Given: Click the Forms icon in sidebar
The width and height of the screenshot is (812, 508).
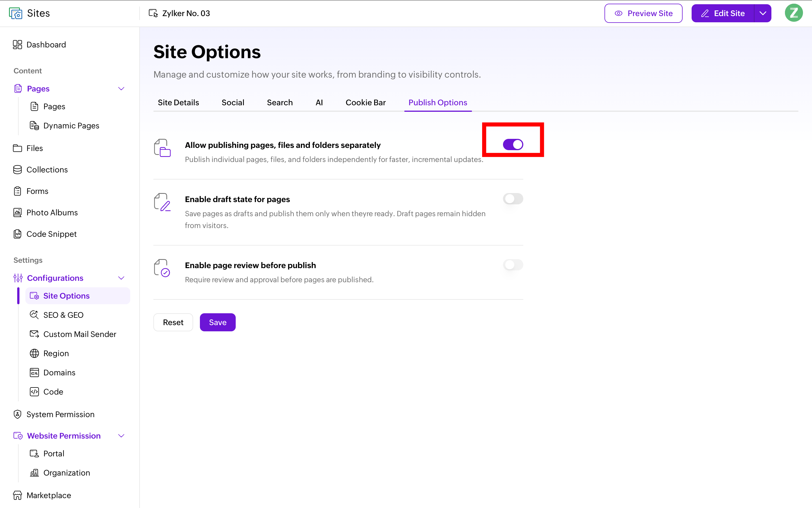Looking at the screenshot, I should point(17,191).
